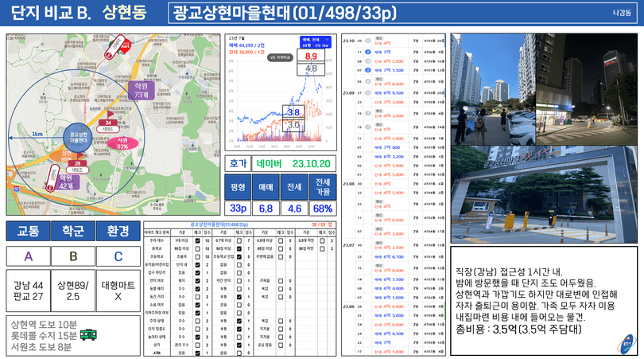644x359 pixels.
Task: Check the 0.5대 미만 box
Action: (322, 240)
